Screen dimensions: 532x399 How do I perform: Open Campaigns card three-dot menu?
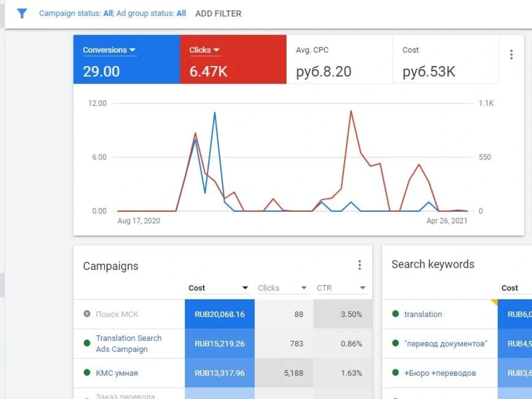360,265
